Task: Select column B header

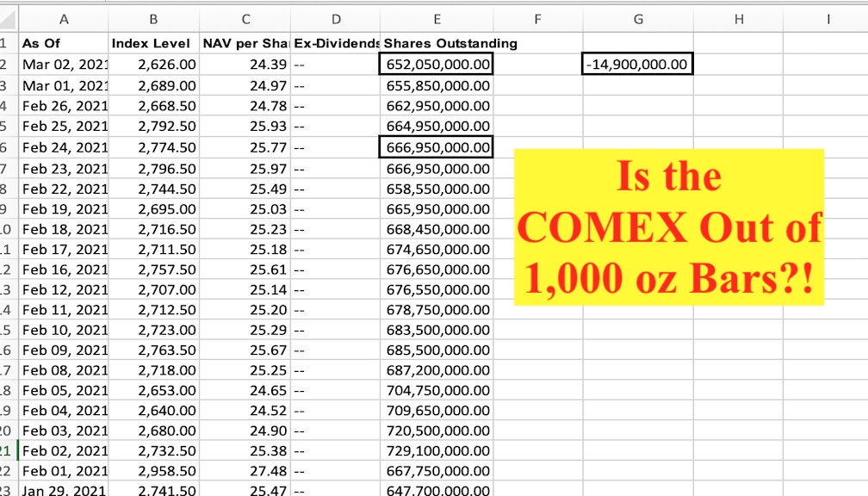Action: click(153, 19)
